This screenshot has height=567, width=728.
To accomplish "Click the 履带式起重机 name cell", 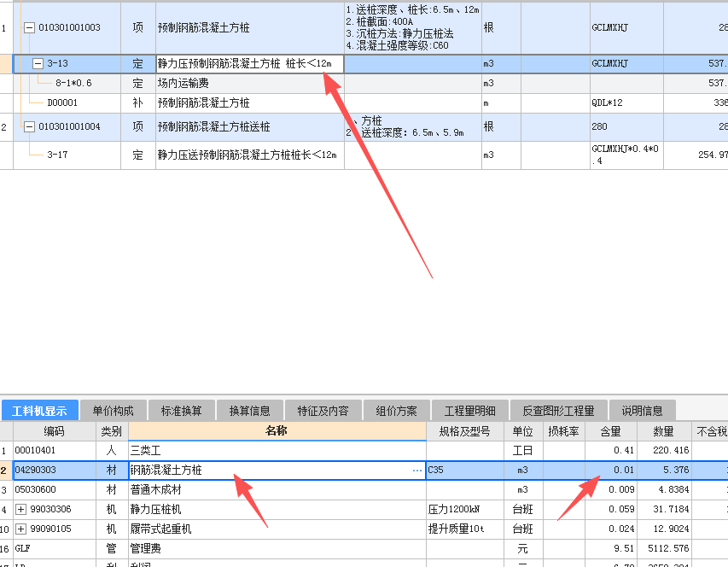I will (277, 529).
